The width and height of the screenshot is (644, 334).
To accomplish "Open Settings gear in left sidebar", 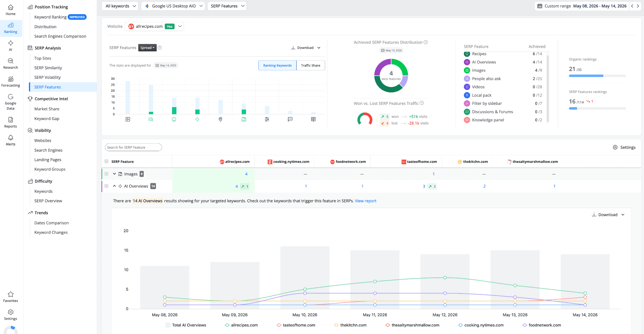I will click(10, 314).
